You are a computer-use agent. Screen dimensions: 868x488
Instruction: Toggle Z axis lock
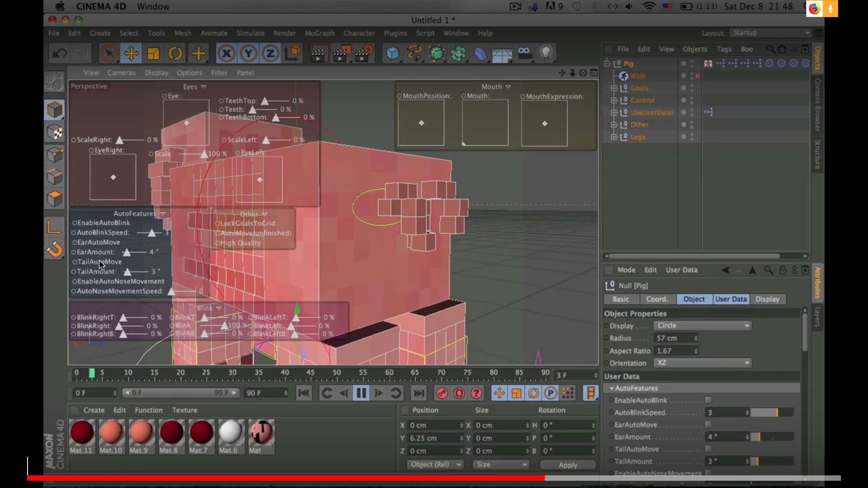(x=271, y=53)
